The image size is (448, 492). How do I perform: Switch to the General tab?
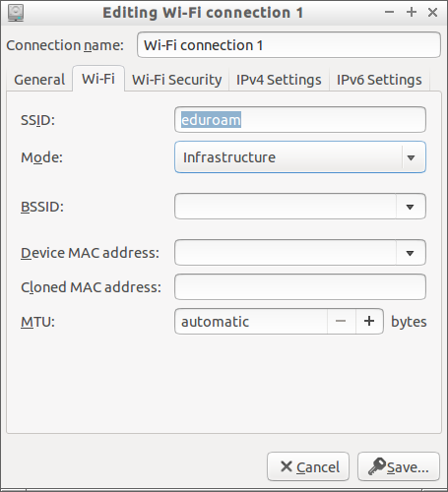(39, 80)
